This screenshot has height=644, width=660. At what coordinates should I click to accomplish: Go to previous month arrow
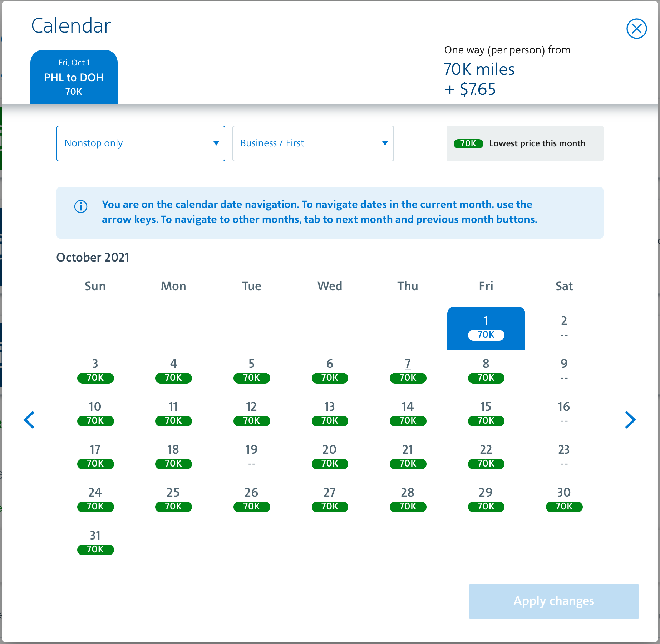pyautogui.click(x=29, y=420)
